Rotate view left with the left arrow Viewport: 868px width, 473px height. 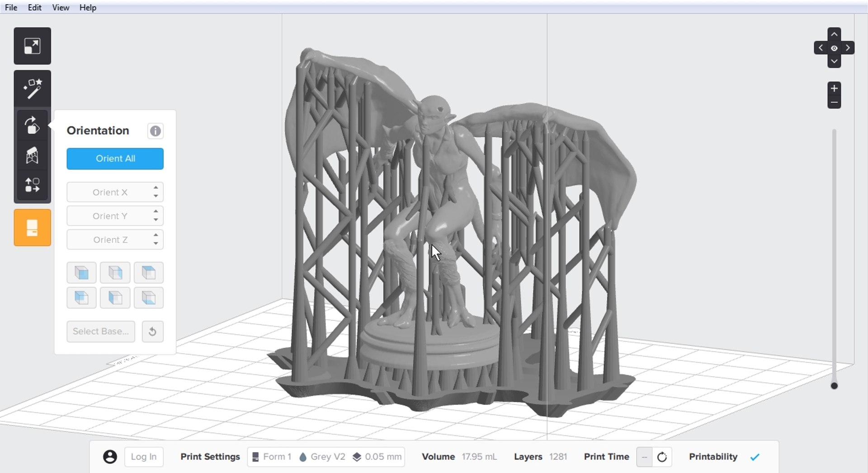pyautogui.click(x=821, y=48)
